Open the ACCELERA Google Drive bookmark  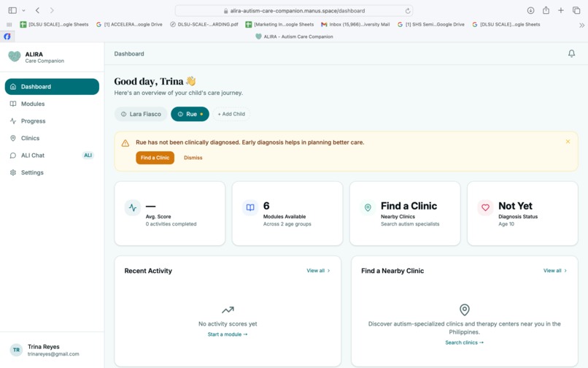point(129,24)
